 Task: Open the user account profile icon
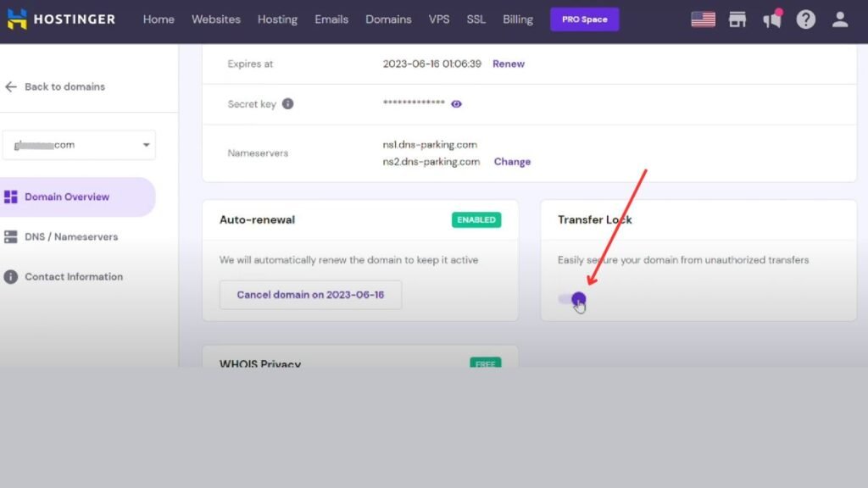click(x=840, y=19)
